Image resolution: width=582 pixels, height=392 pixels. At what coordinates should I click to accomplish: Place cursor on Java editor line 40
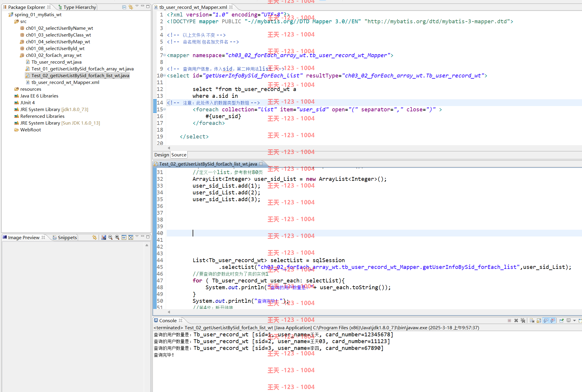(x=374, y=233)
